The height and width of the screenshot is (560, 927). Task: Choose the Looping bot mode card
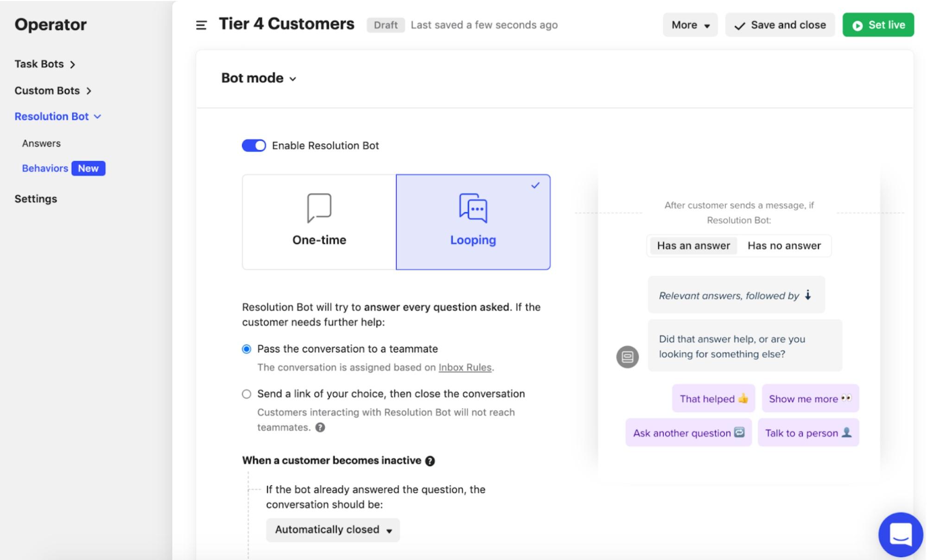[x=473, y=222]
